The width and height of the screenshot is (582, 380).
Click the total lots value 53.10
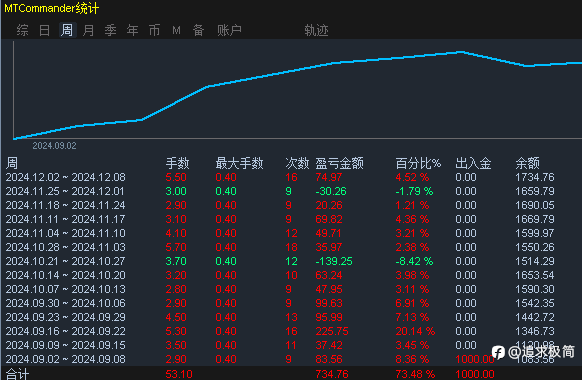(x=179, y=374)
